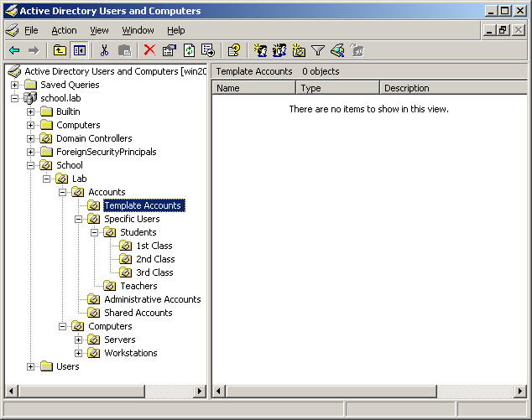Expand the Domain Controllers node
Image resolution: width=532 pixels, height=420 pixels.
[x=30, y=138]
